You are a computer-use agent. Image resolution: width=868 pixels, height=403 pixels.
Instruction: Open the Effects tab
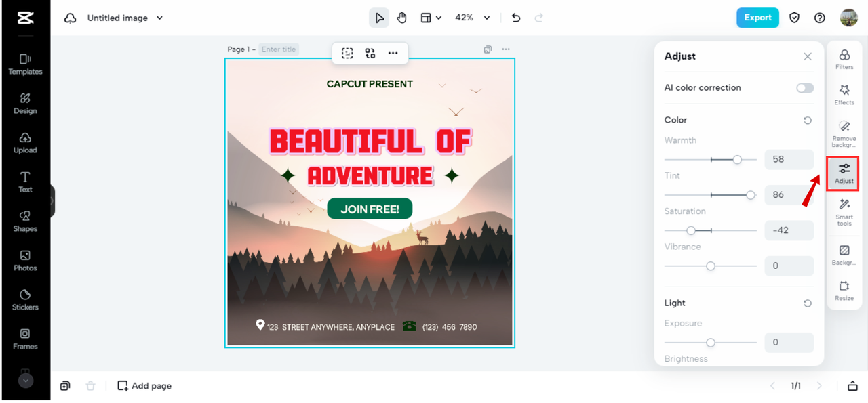tap(844, 95)
